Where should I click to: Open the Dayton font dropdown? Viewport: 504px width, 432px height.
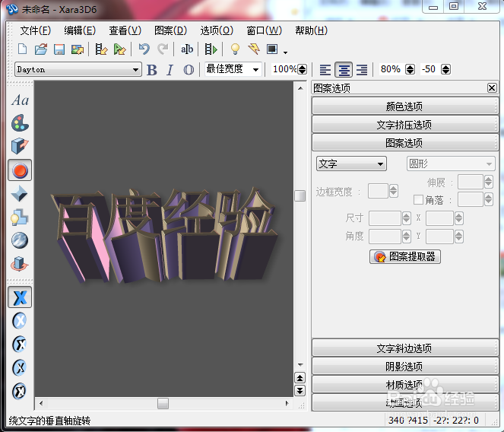tap(78, 69)
